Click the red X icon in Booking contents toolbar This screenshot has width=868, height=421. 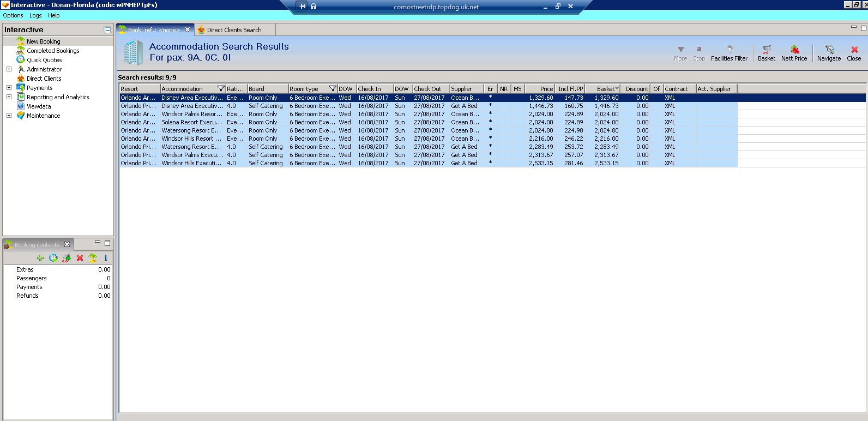pos(80,258)
